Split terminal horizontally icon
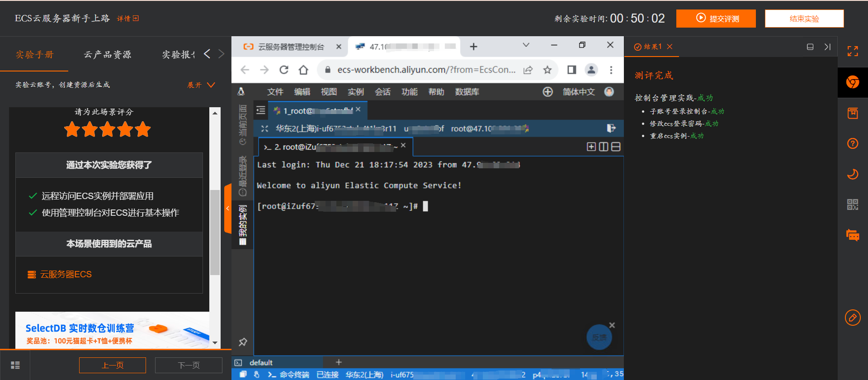The image size is (868, 380). [616, 147]
